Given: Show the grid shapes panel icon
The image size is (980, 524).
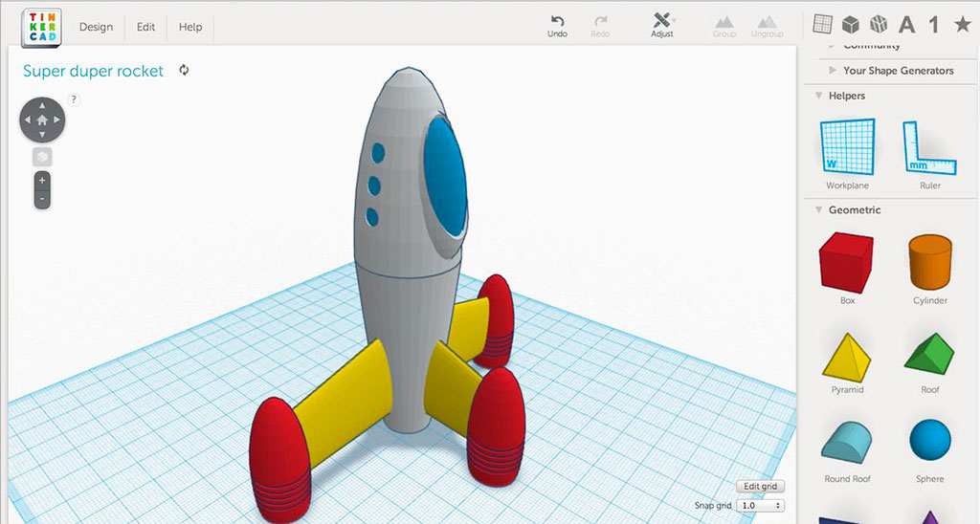Looking at the screenshot, I should tap(822, 24).
